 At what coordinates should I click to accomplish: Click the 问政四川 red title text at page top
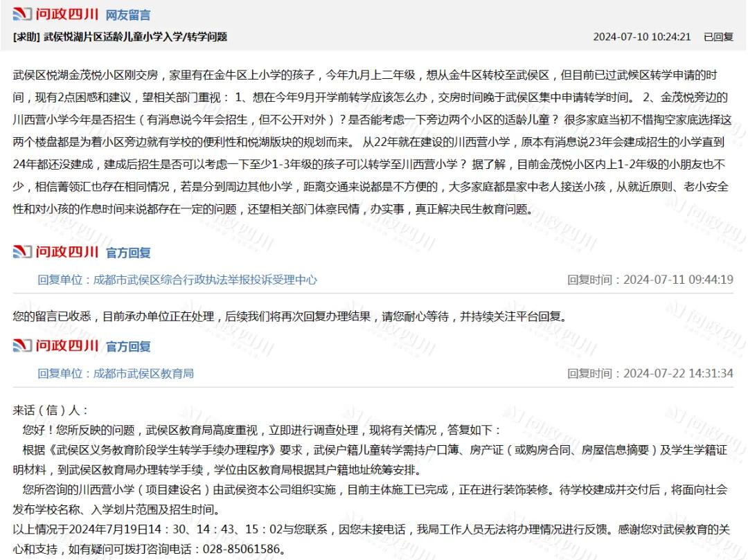pos(67,15)
